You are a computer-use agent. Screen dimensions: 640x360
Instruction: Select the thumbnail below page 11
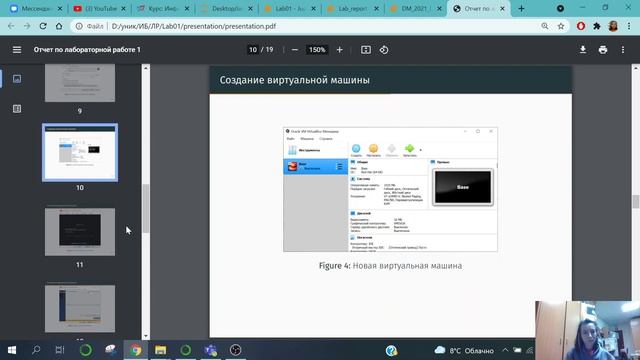click(80, 309)
